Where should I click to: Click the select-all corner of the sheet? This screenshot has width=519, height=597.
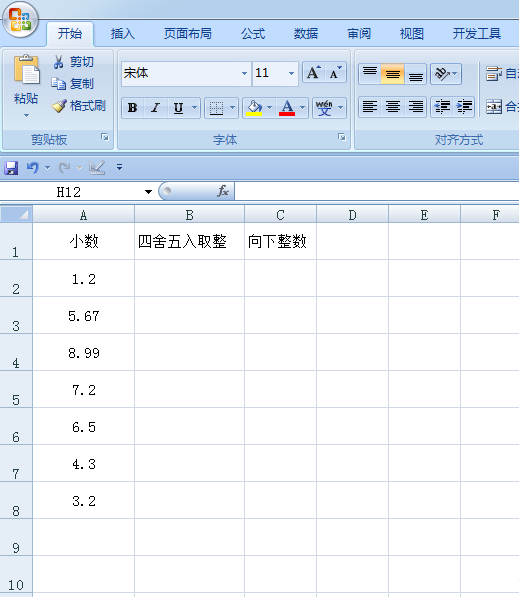point(16,214)
